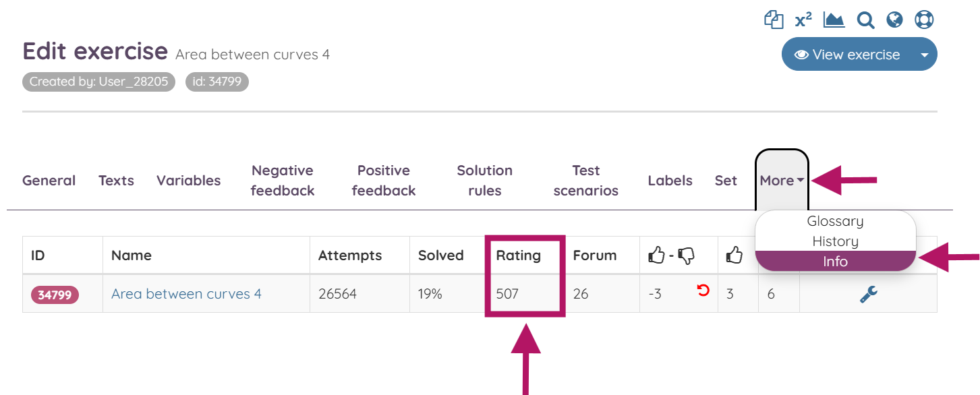Open the duplicate exercise icon

tap(774, 20)
